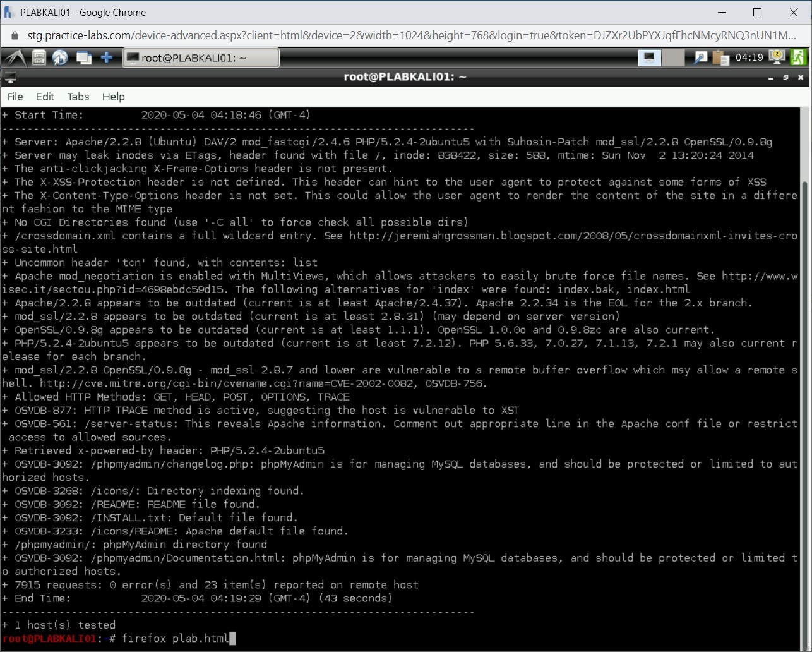
Task: Click the panel clock showing 04:19
Action: click(x=749, y=58)
